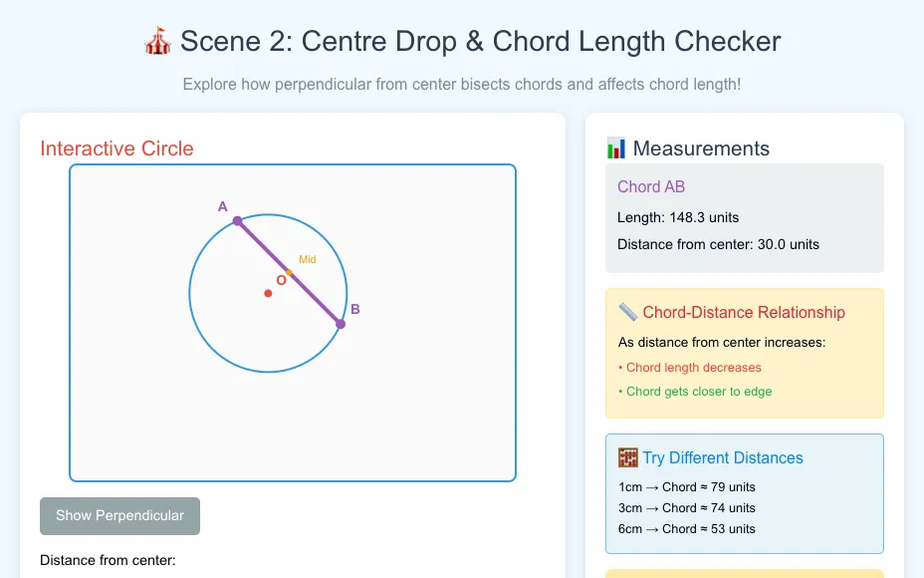Click the Chord AB length readout
This screenshot has width=924, height=578.
click(678, 217)
